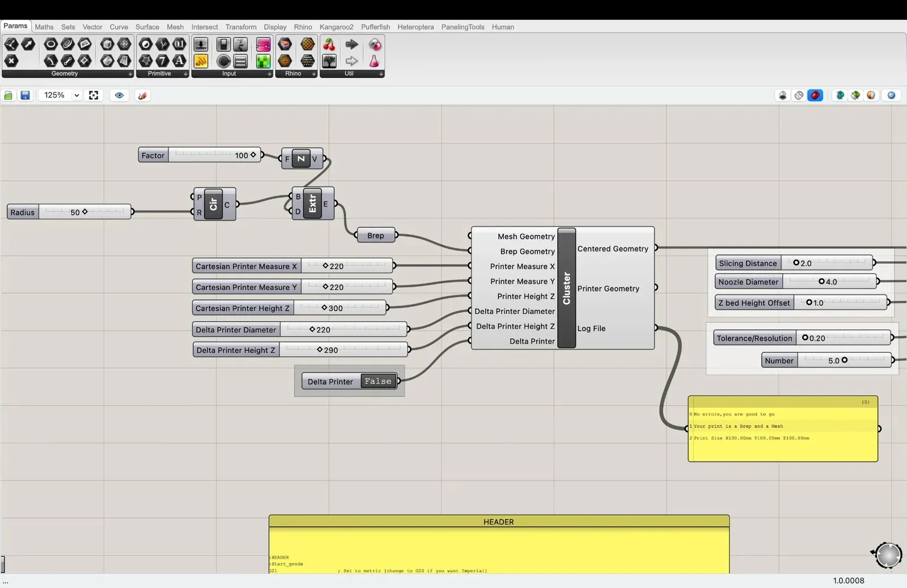Toggle the Delta Printer False boolean
The height and width of the screenshot is (588, 907).
point(378,381)
